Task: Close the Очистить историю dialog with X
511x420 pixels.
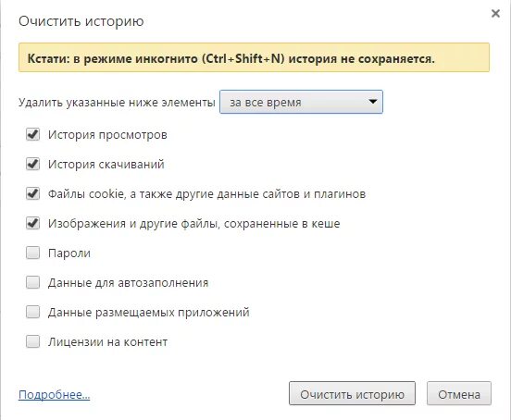Action: 495,14
